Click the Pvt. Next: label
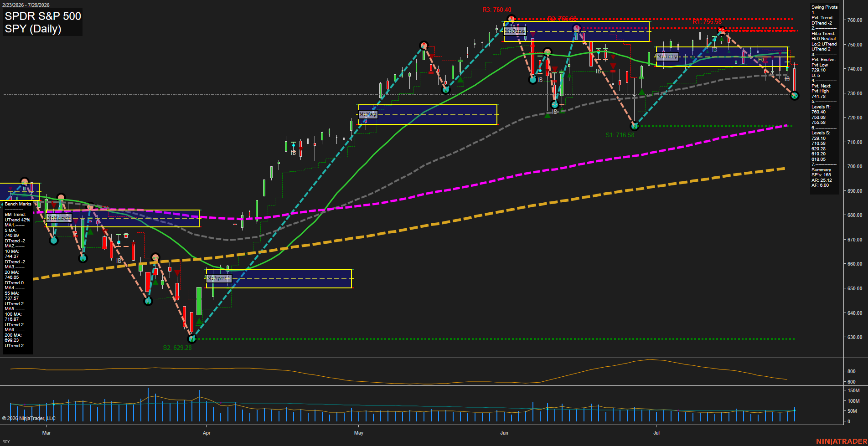868x446 pixels. click(821, 86)
